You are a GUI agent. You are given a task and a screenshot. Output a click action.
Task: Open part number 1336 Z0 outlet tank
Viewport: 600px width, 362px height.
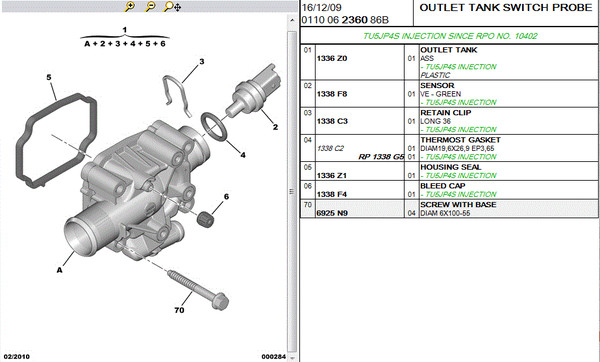332,59
